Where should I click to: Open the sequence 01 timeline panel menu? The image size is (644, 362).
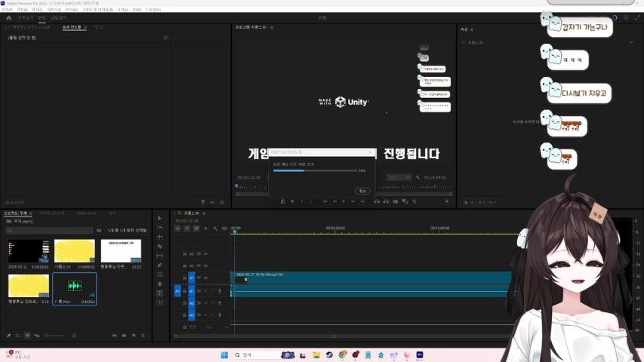(x=204, y=213)
